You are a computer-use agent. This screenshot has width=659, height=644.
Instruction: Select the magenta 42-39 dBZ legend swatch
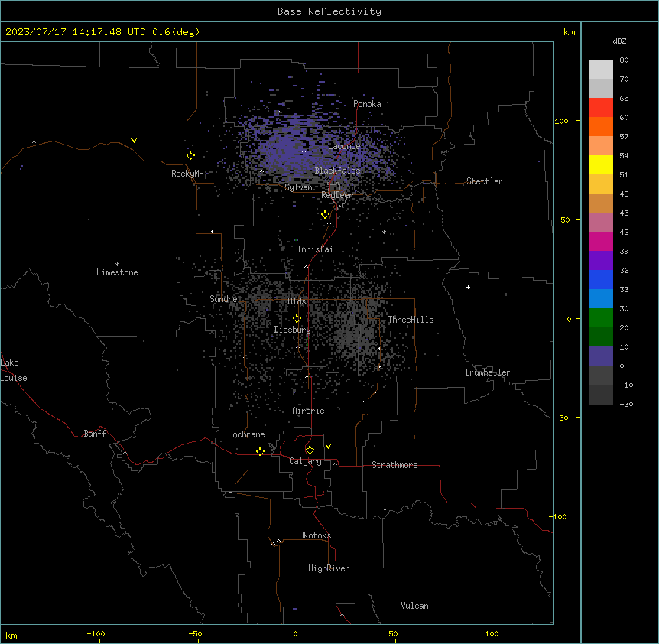[601, 241]
